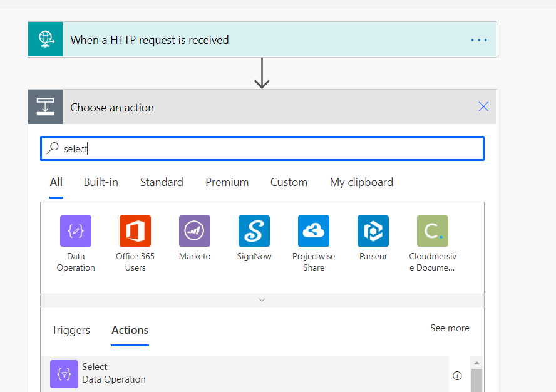
Task: Open the SignNow connector
Action: click(x=254, y=231)
